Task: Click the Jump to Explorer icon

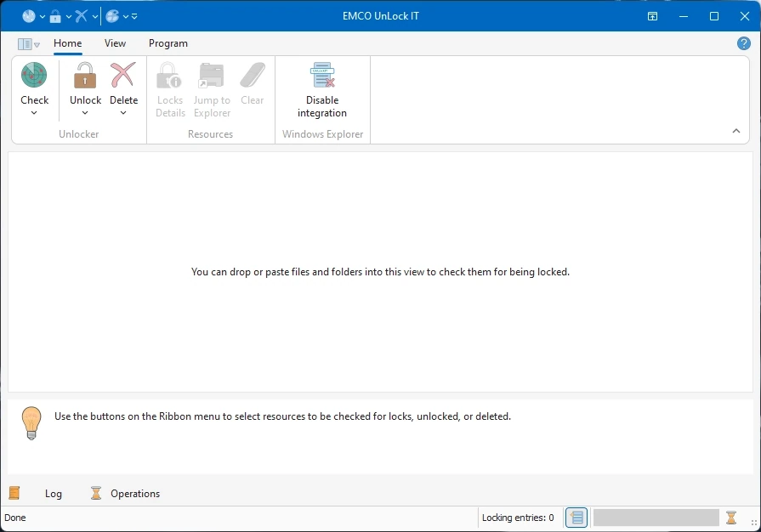Action: point(212,76)
